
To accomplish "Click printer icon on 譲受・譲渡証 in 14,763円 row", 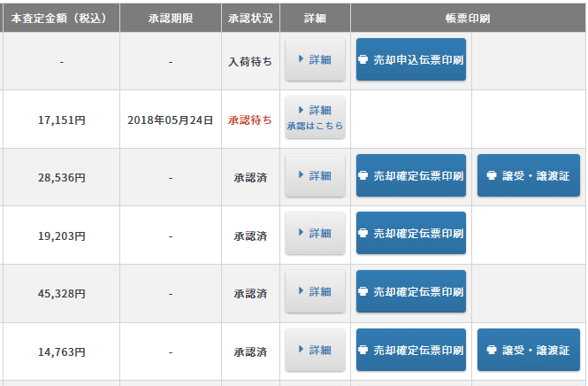I will coord(492,350).
